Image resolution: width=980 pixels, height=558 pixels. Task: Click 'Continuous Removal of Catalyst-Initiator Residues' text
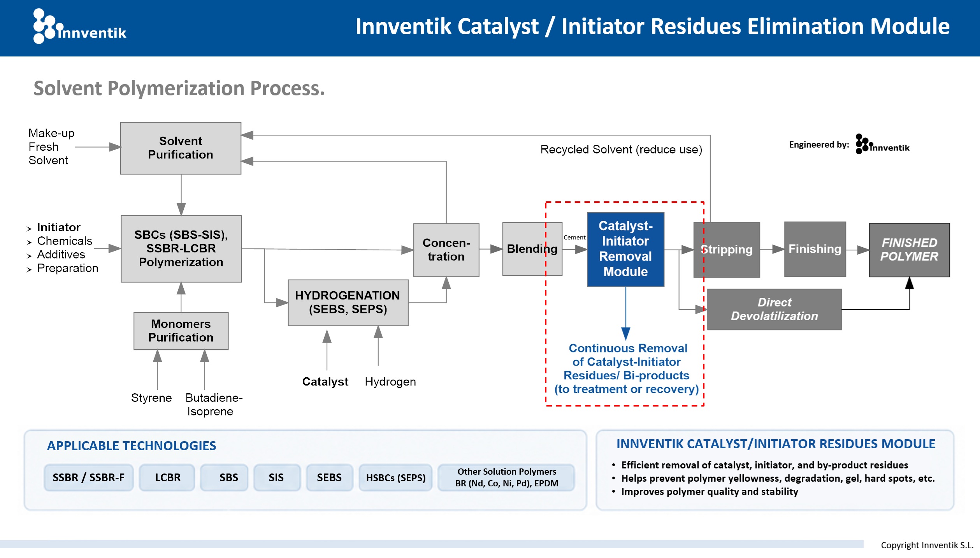click(627, 368)
